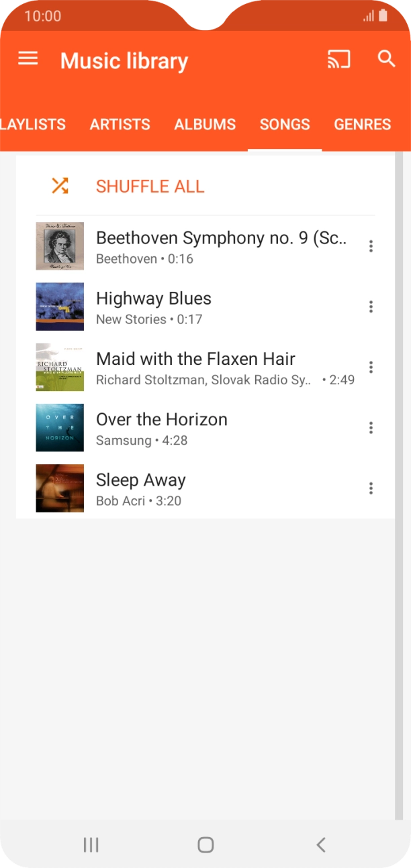
Task: Open options menu for Maid with the Flaxen Hair
Action: (x=370, y=367)
